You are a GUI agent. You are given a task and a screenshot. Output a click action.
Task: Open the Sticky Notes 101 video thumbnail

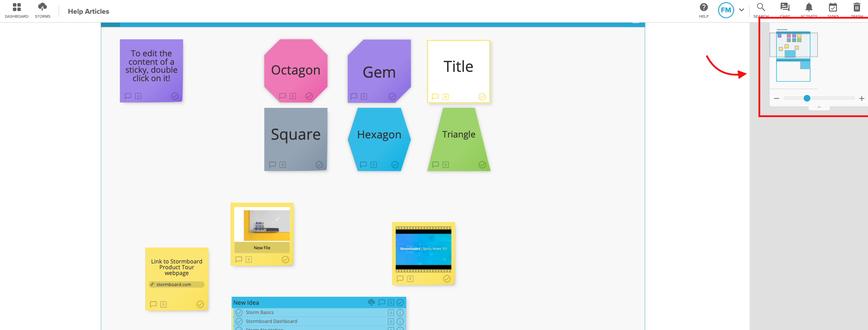click(424, 249)
